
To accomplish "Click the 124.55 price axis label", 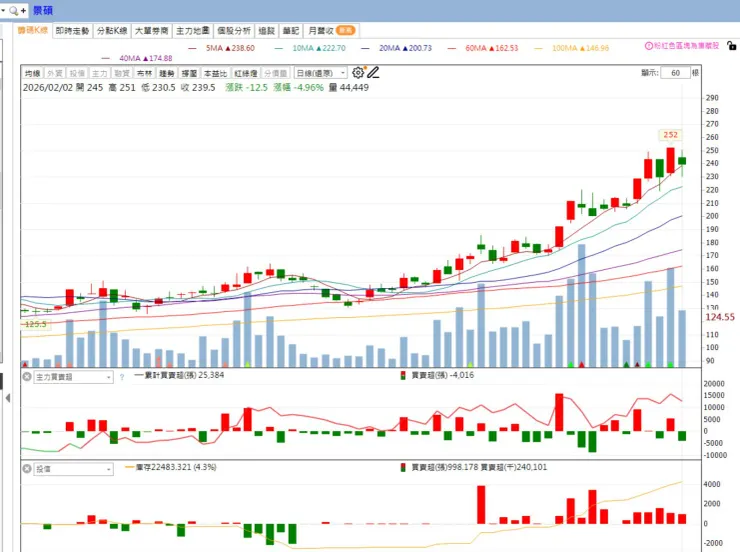I will [720, 317].
